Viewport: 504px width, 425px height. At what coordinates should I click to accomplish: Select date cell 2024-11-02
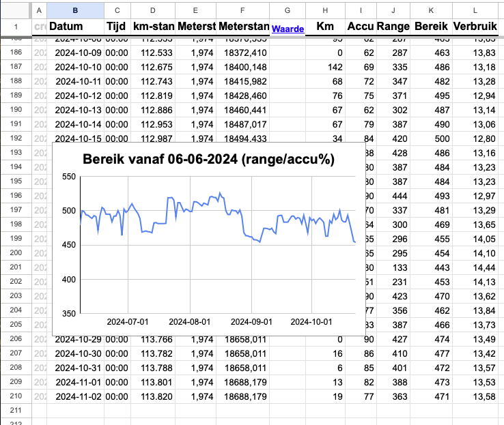pos(75,396)
